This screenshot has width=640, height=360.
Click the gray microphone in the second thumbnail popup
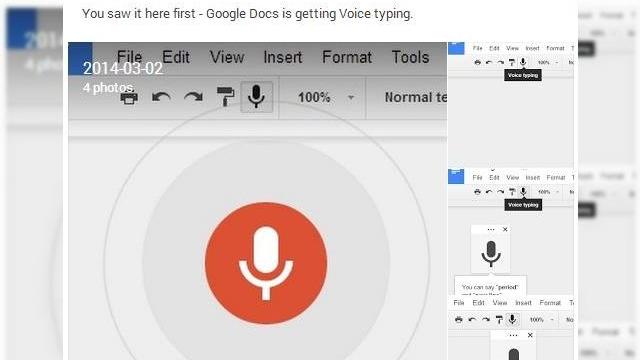click(x=491, y=253)
